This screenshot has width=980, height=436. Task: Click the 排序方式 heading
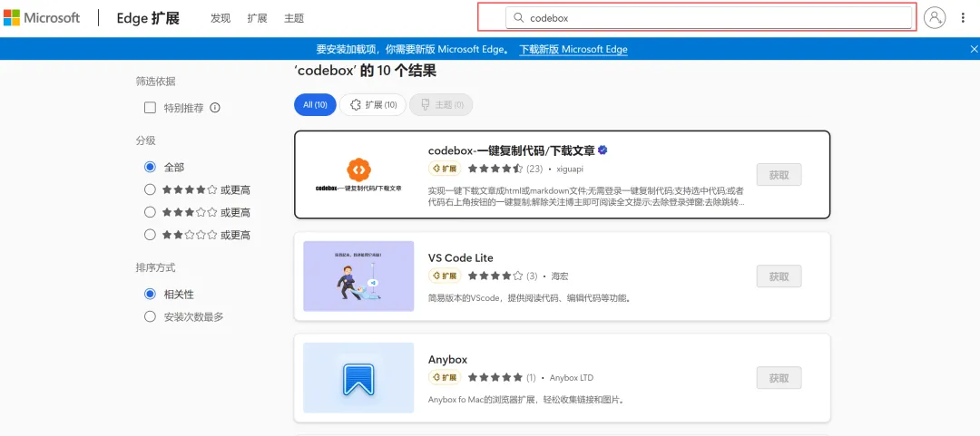pos(156,267)
